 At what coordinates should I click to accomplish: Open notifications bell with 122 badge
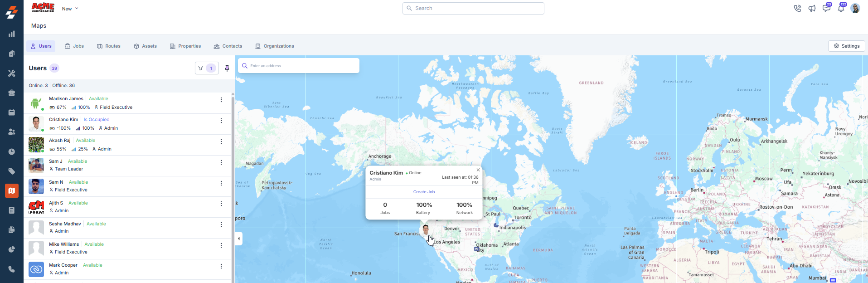point(841,8)
